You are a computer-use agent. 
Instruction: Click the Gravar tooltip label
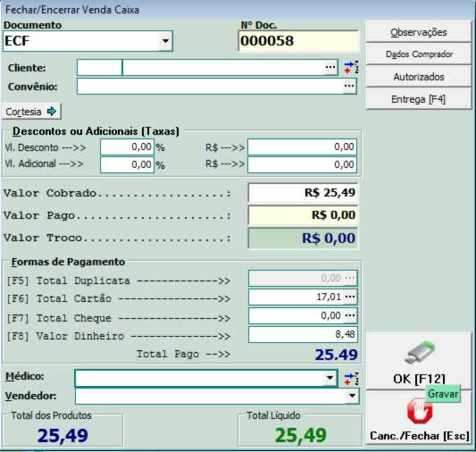[443, 394]
